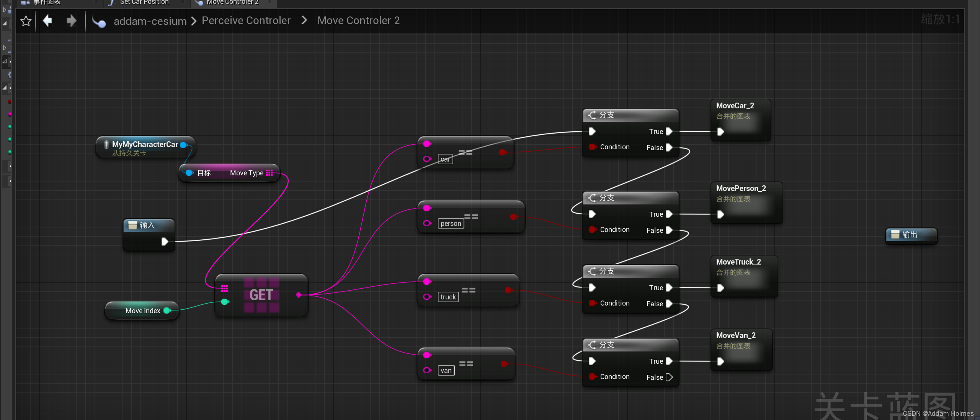Viewport: 980px width, 420px height.
Task: Click the MoveCar_2 input exec pin
Action: pyautogui.click(x=720, y=132)
